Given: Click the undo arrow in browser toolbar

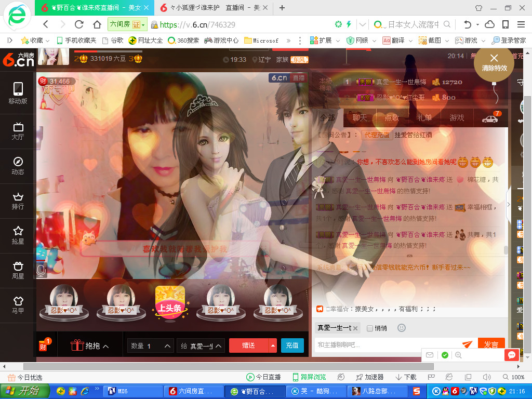Looking at the screenshot, I should (468, 24).
